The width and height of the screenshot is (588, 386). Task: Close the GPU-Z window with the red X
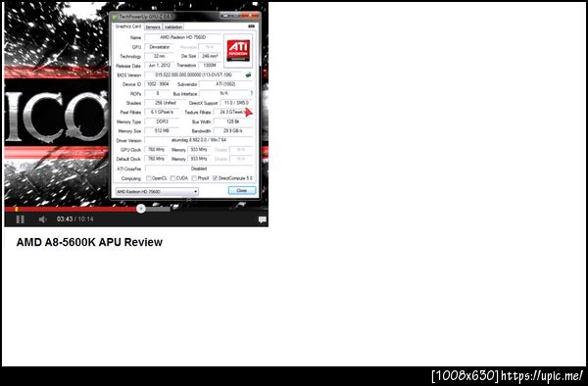pos(251,16)
